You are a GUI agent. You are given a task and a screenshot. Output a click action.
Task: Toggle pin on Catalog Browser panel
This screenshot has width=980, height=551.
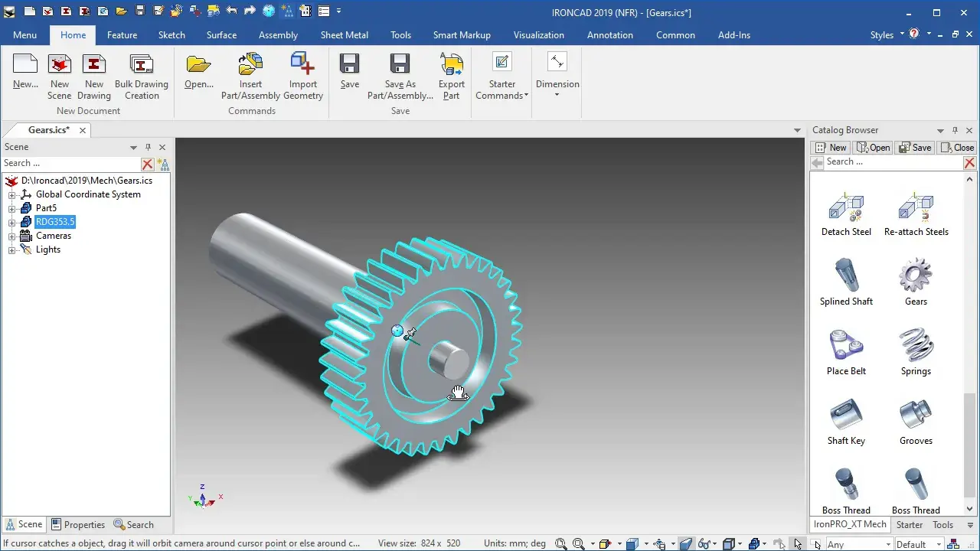(x=955, y=130)
